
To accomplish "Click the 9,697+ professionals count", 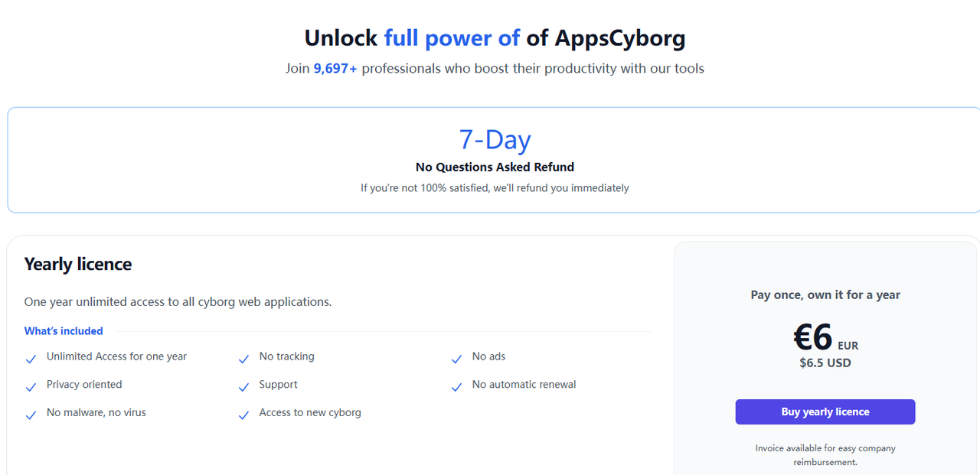I will tap(335, 68).
